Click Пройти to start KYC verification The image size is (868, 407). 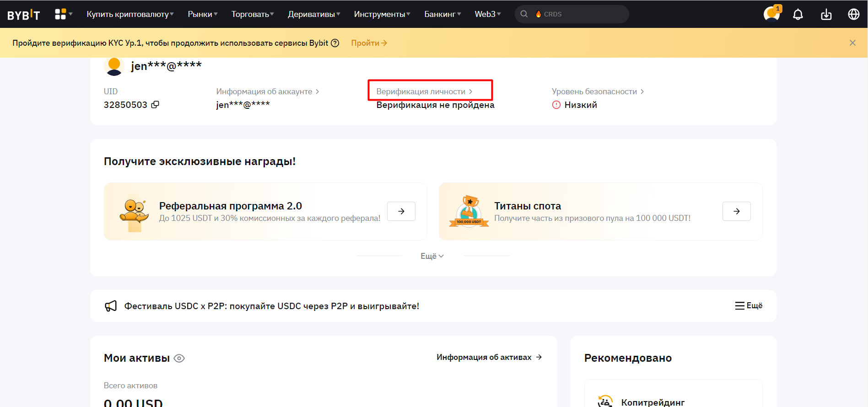[369, 43]
